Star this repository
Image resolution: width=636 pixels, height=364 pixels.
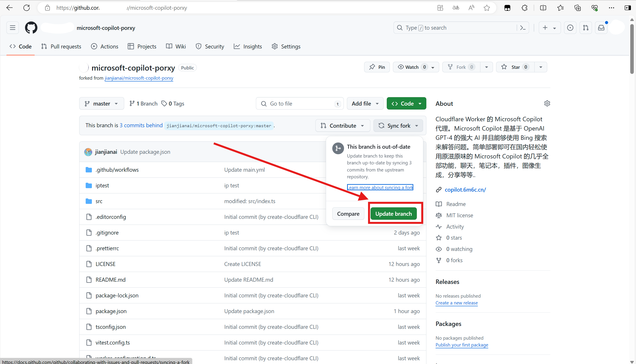click(515, 67)
